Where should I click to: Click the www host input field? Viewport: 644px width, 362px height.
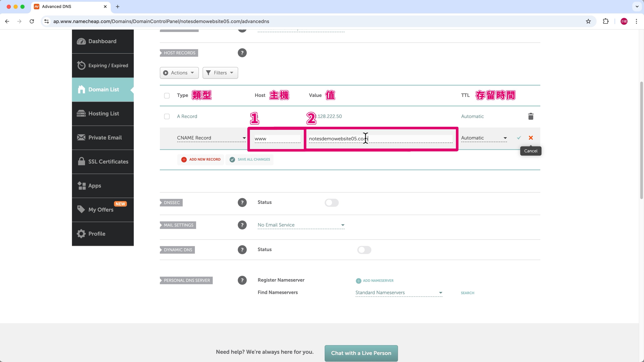[277, 139]
